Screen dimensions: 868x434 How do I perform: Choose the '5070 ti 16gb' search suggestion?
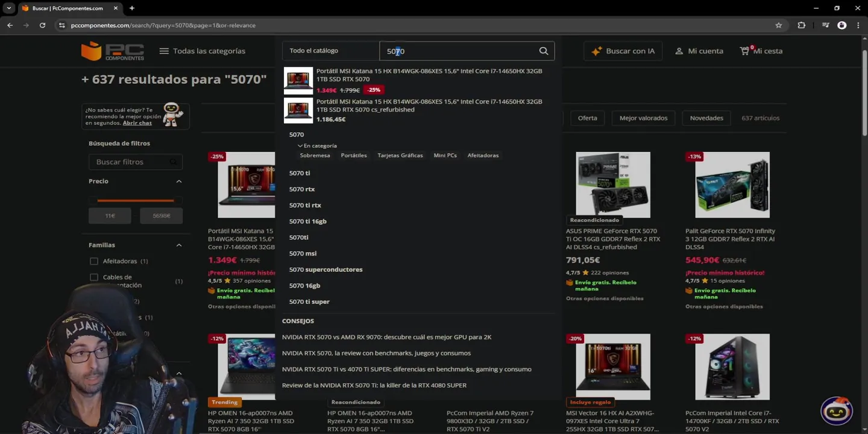307,221
